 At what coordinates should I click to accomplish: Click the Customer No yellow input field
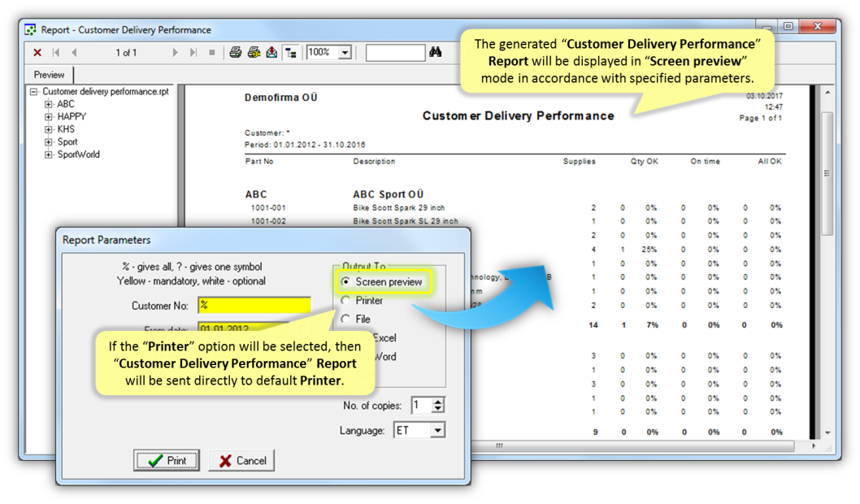(254, 306)
